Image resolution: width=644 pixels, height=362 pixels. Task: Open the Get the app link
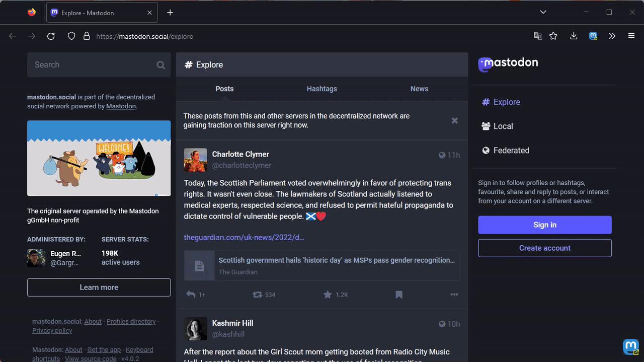tap(104, 349)
